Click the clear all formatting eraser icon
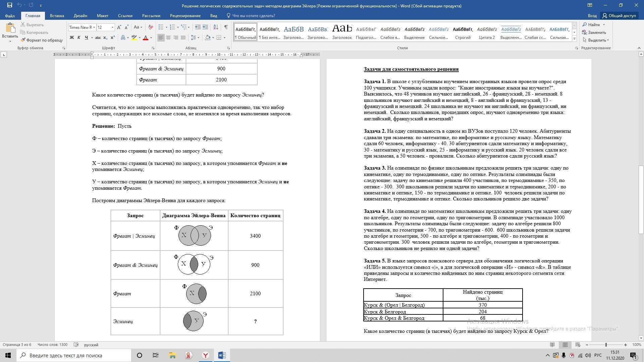Image resolution: width=644 pixels, height=362 pixels. tap(151, 27)
